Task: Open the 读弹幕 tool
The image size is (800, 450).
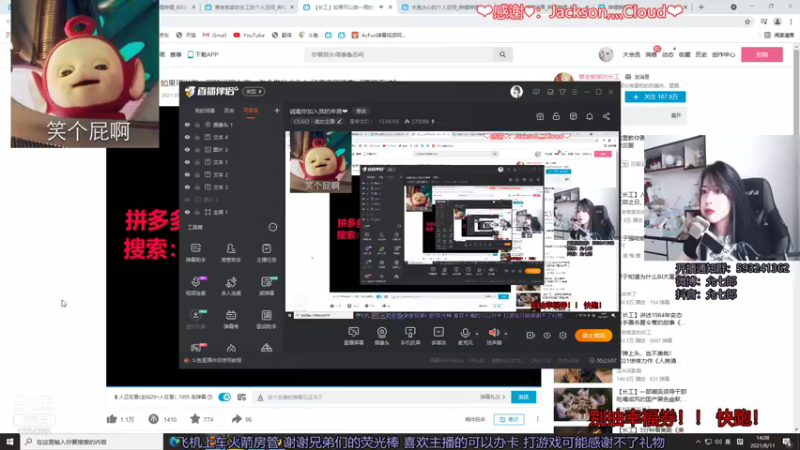Action: coord(266,286)
